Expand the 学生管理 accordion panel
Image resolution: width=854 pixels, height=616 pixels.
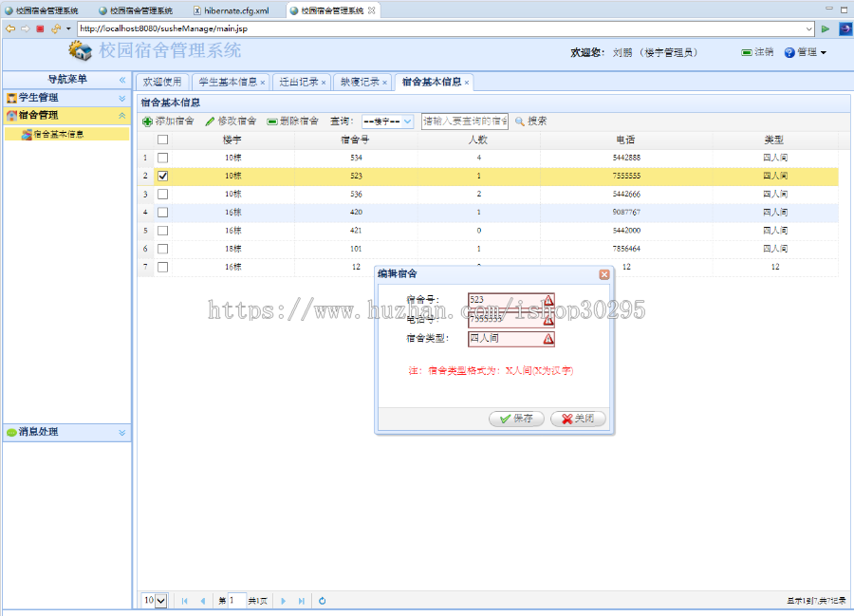122,98
